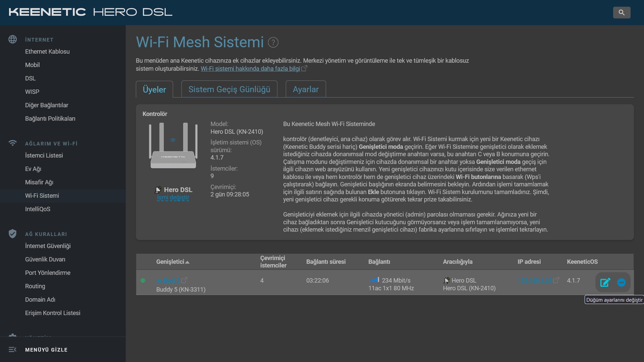Open Diğer Bağlantılar menu item
This screenshot has width=644, height=362.
(47, 105)
